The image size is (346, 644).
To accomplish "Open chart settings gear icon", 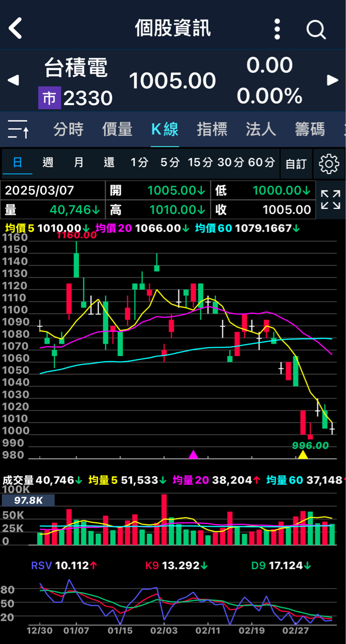I will point(329,164).
